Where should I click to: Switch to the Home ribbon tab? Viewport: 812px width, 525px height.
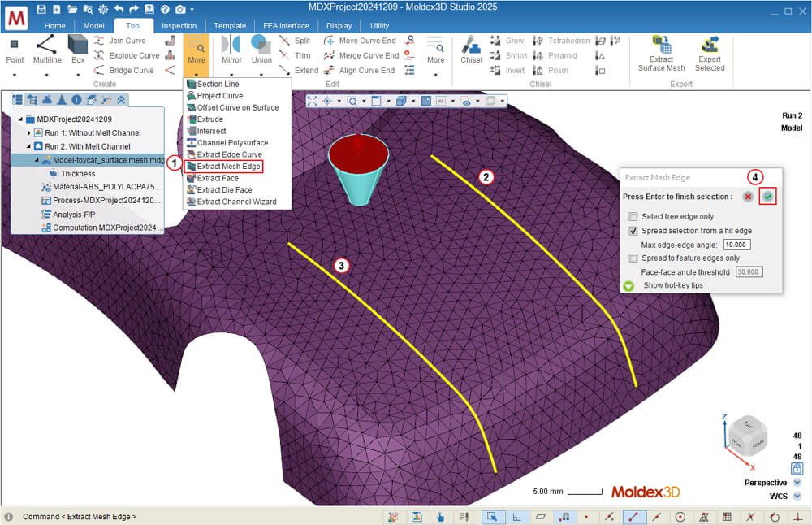click(x=55, y=25)
